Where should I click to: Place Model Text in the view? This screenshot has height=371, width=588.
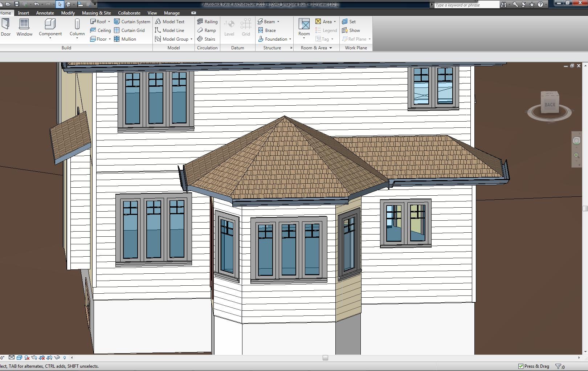tap(170, 22)
